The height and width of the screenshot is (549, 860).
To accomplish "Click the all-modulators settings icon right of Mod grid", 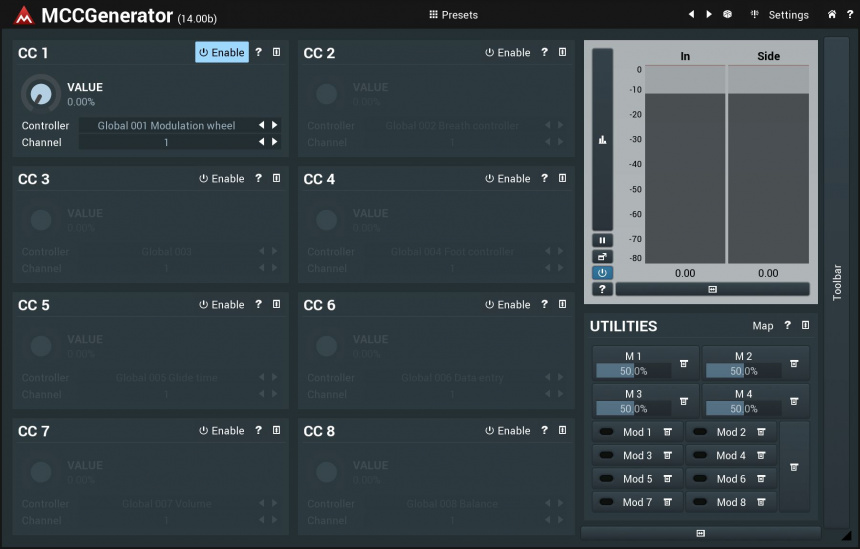I will tap(794, 467).
